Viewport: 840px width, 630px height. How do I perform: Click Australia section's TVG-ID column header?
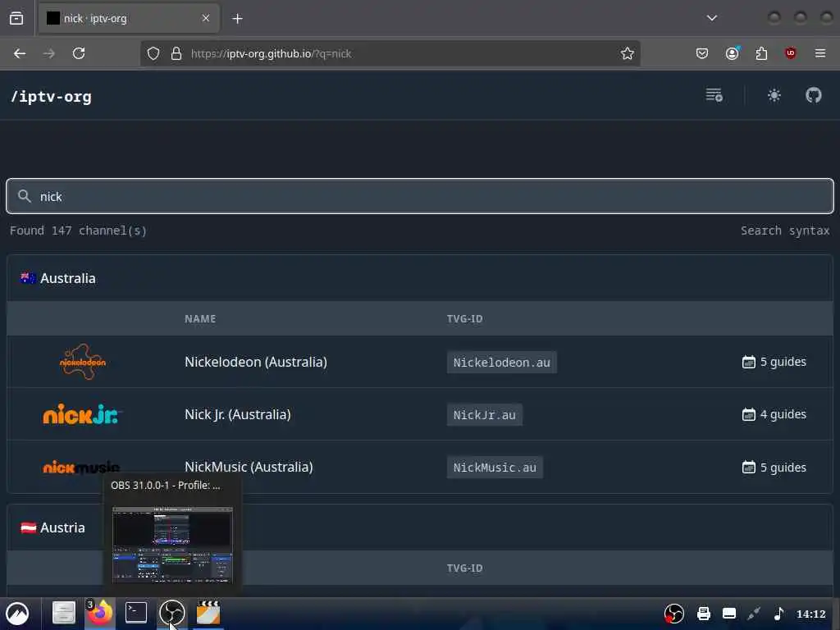click(x=464, y=319)
